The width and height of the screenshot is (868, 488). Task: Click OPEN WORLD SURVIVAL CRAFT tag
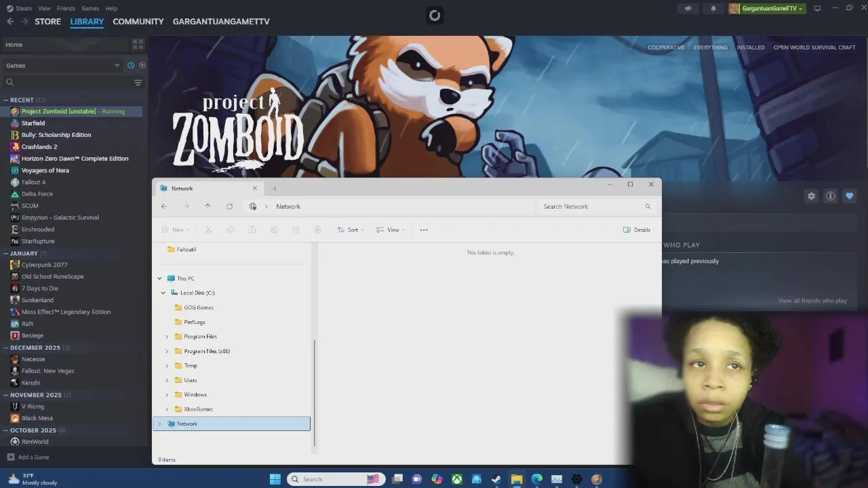pyautogui.click(x=814, y=47)
